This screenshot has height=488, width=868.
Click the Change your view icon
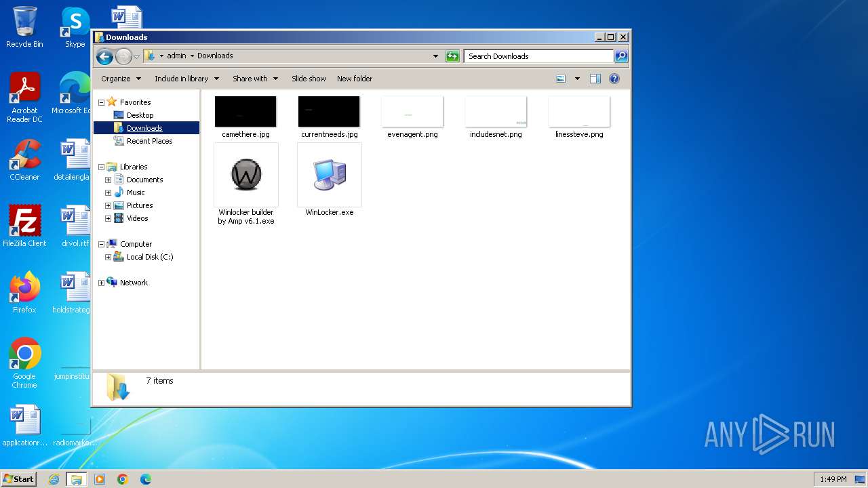coord(561,79)
